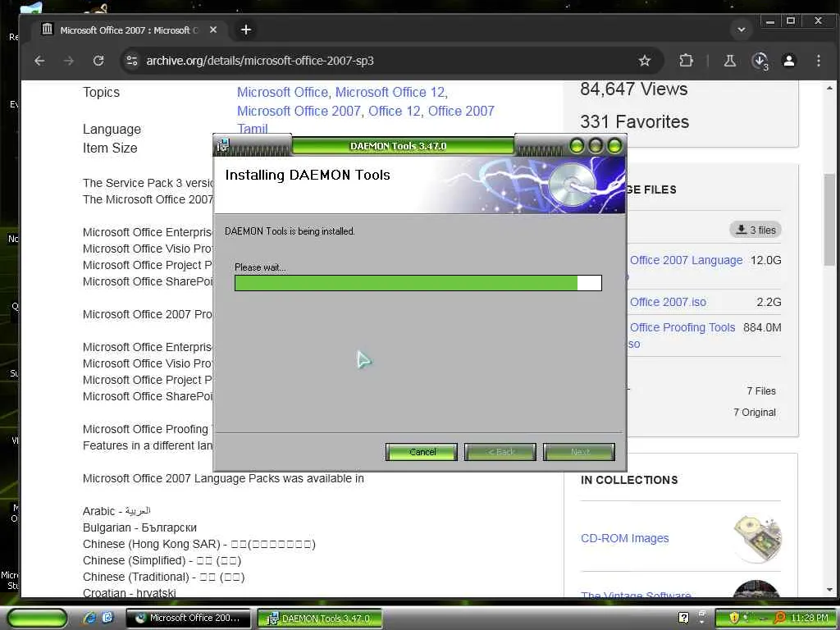This screenshot has height=630, width=840.
Task: Open the Microsoft Office 12 topic link
Action: click(390, 92)
